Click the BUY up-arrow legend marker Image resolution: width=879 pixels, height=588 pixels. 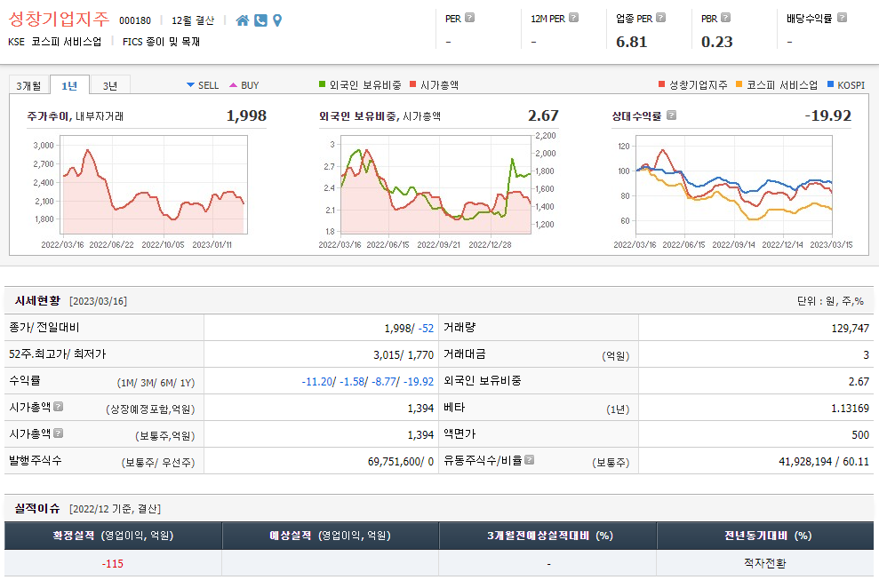tap(233, 85)
